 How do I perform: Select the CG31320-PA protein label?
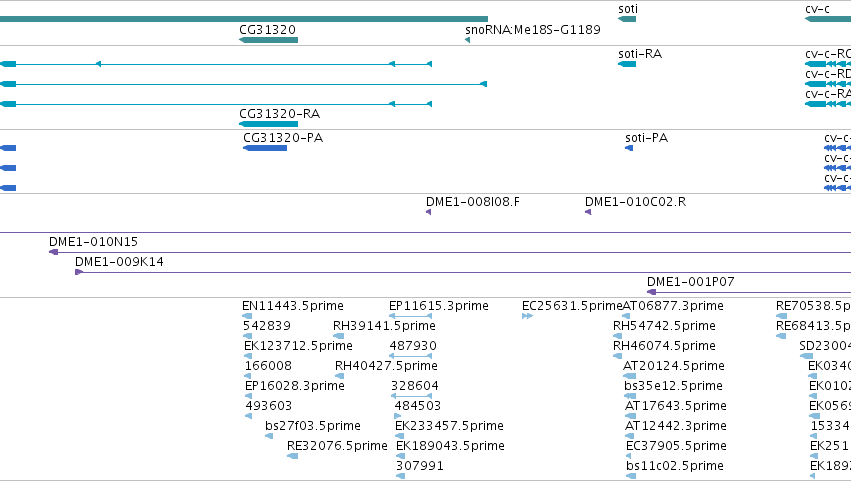[283, 138]
